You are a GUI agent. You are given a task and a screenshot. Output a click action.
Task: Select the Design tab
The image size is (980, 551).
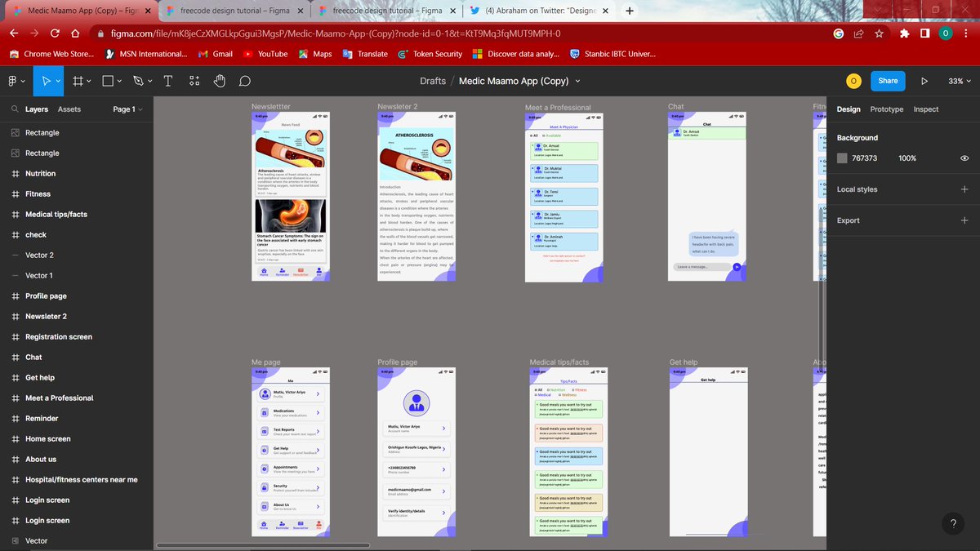tap(849, 109)
